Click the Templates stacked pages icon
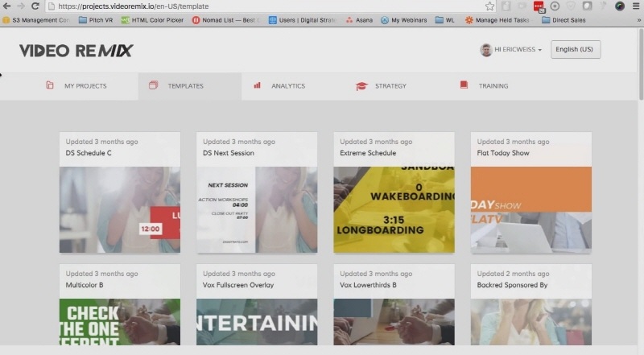The image size is (644, 355). pyautogui.click(x=153, y=85)
